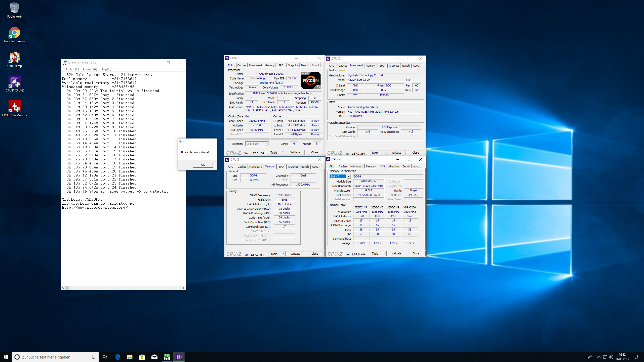Open the CPUID HWMonitor desktop icon
Viewport: 644px width, 362px height.
coord(14,109)
